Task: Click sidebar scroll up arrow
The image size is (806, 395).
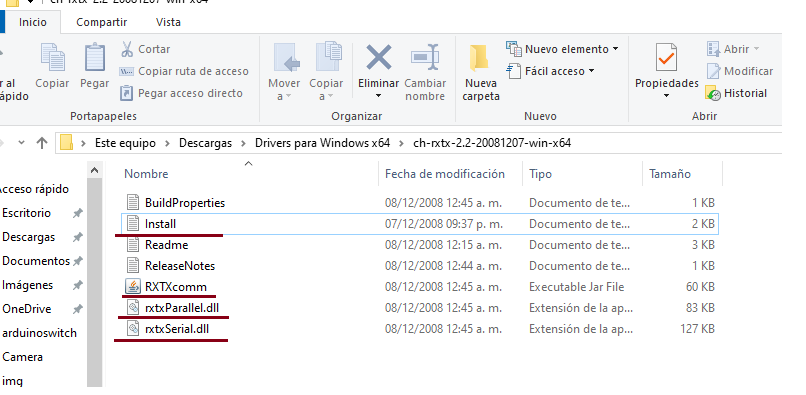Action: point(95,170)
